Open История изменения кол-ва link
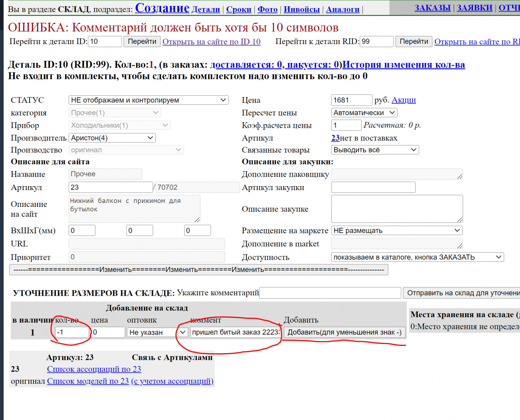The width and height of the screenshot is (520, 420). tap(403, 65)
